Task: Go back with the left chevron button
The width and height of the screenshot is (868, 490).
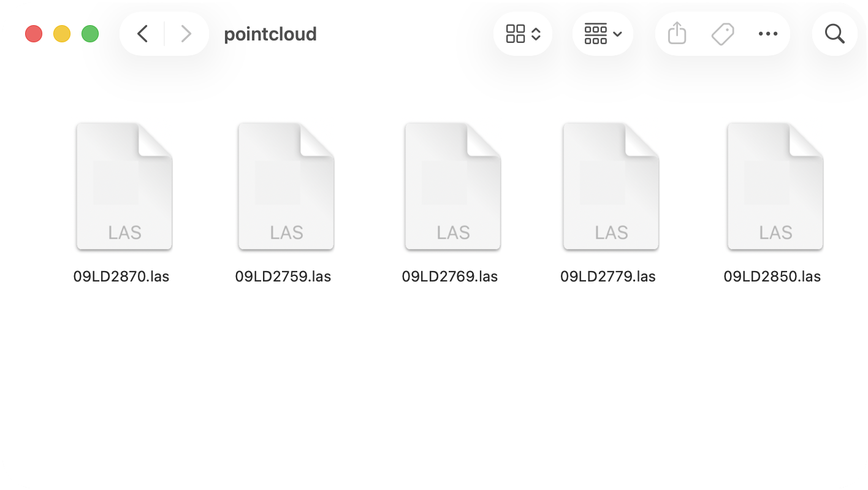Action: tap(142, 34)
